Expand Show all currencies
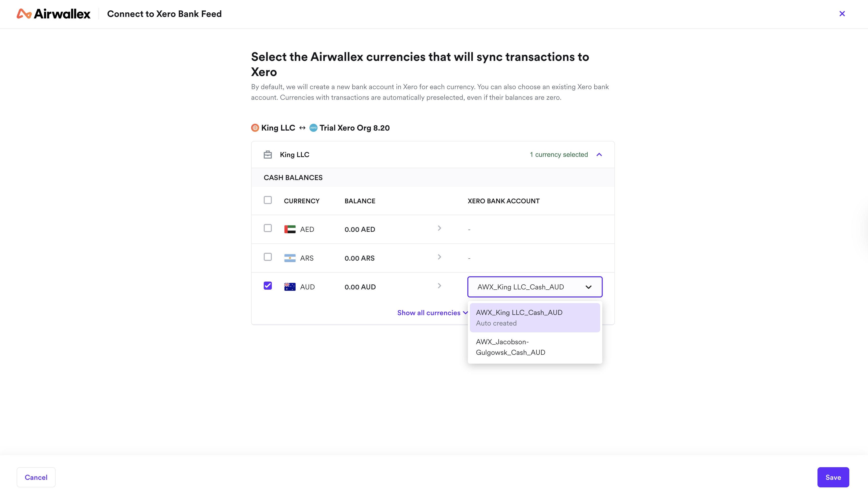The height and width of the screenshot is (499, 868). [x=432, y=313]
